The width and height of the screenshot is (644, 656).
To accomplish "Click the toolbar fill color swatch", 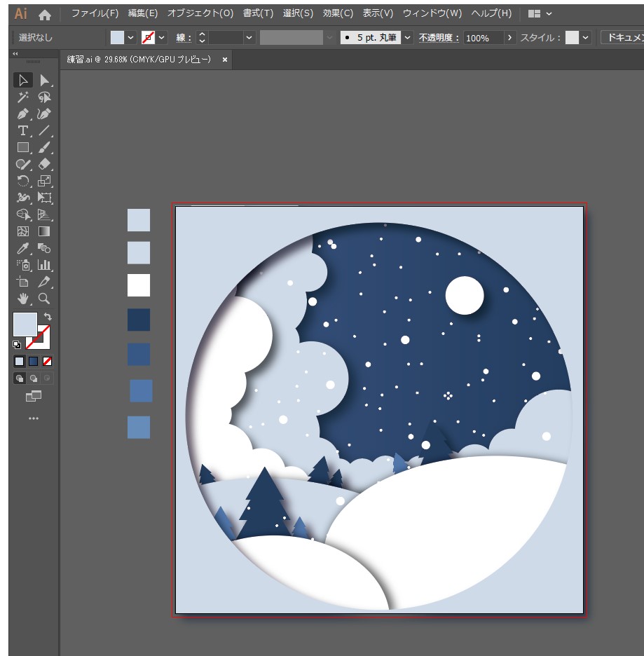I will [25, 324].
